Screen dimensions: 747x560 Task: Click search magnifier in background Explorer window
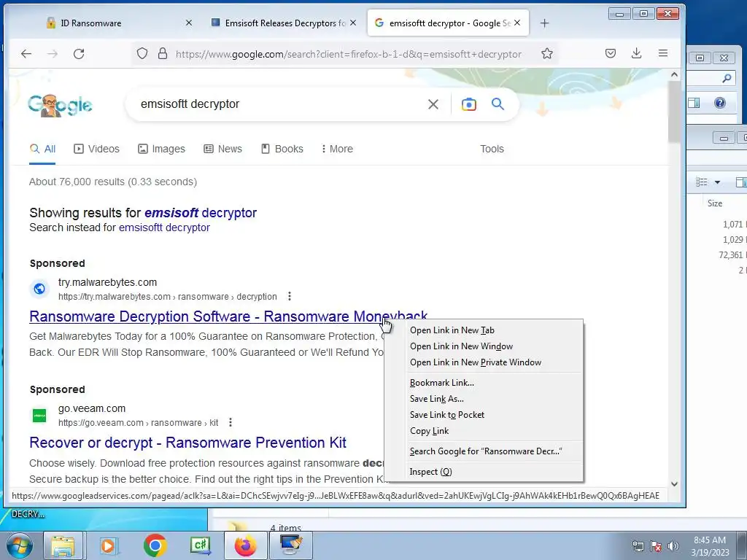727,78
